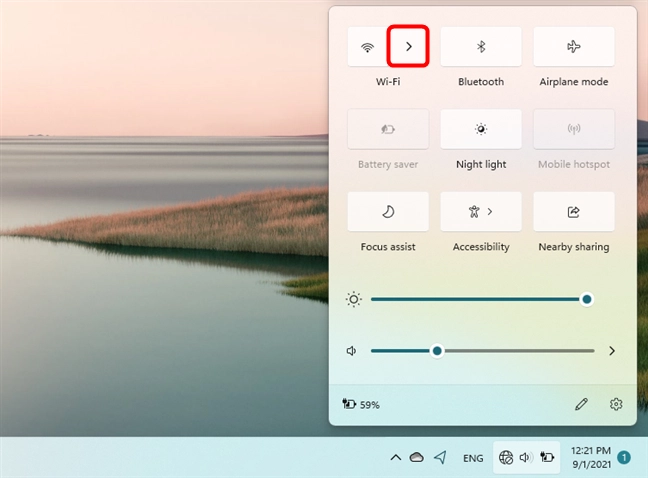Edit quick settings with pencil icon

[581, 404]
